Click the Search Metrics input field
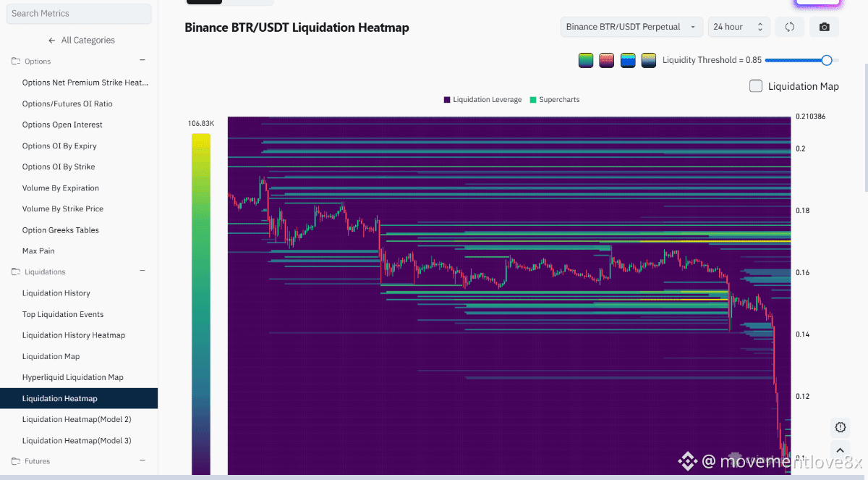The image size is (868, 480). [x=79, y=13]
